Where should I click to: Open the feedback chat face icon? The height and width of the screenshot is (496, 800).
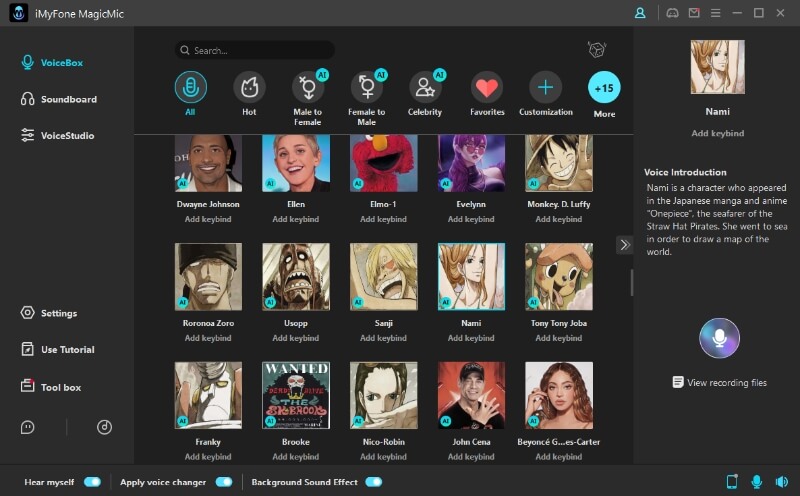coord(28,427)
